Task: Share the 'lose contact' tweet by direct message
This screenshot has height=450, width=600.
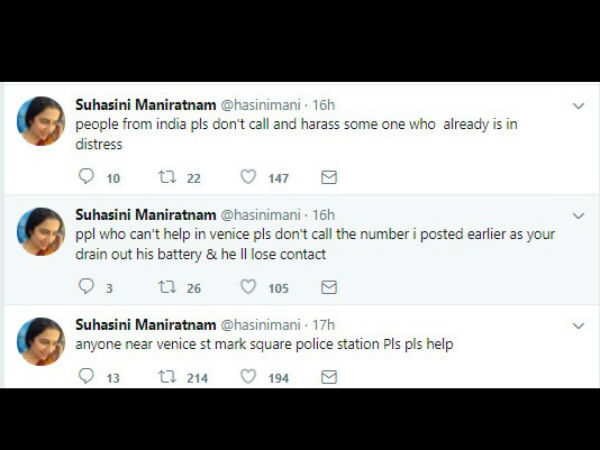Action: (x=328, y=287)
